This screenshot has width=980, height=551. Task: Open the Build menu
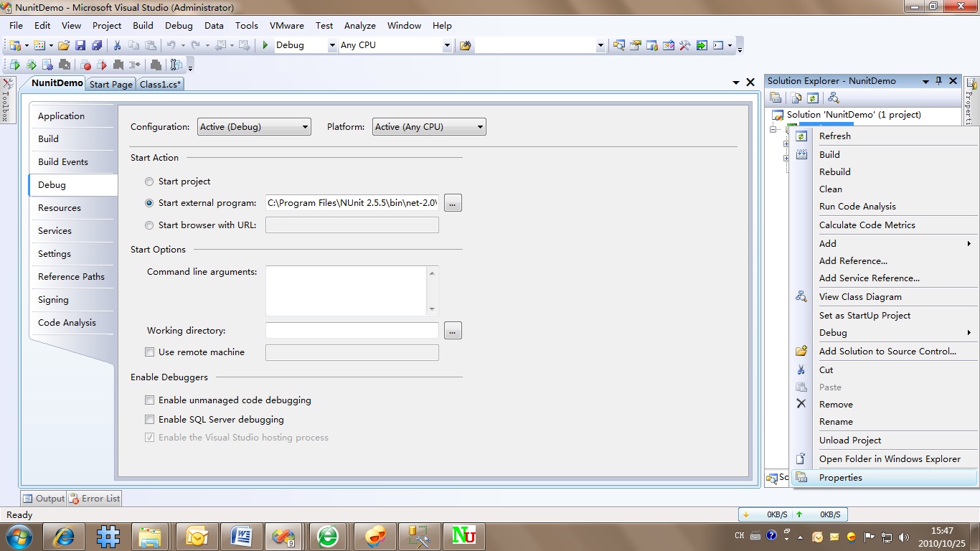tap(143, 25)
